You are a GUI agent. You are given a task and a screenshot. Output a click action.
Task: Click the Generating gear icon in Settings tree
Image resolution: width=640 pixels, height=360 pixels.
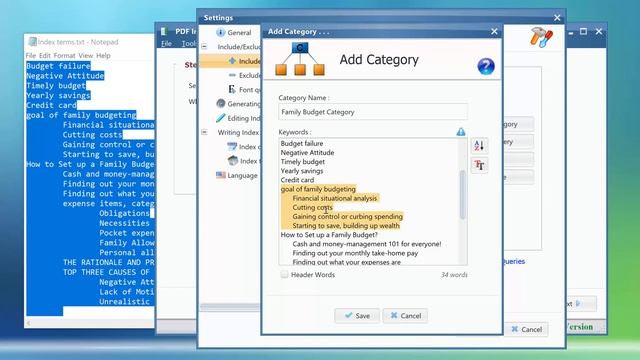[x=221, y=104]
